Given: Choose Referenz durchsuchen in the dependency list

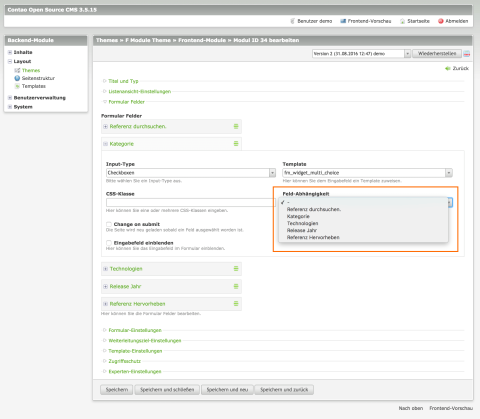Looking at the screenshot, I should tap(363, 209).
